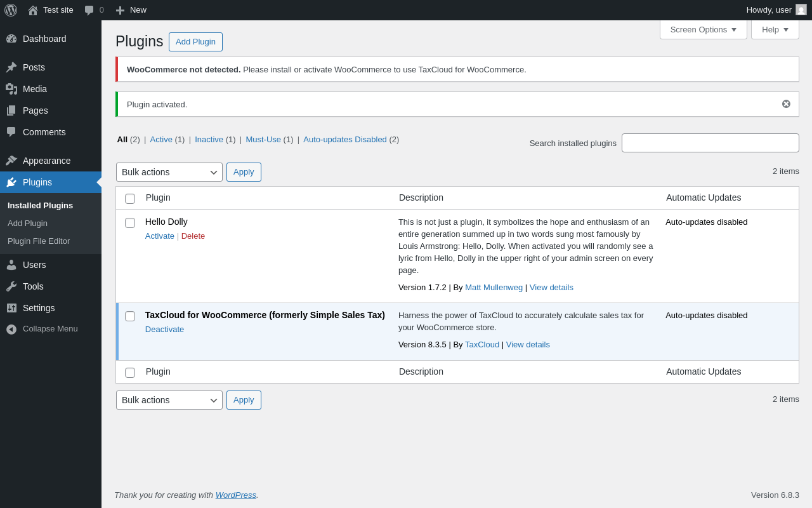Viewport: 812px width, 508px height.
Task: Click the Search installed plugins field
Action: coord(710,143)
